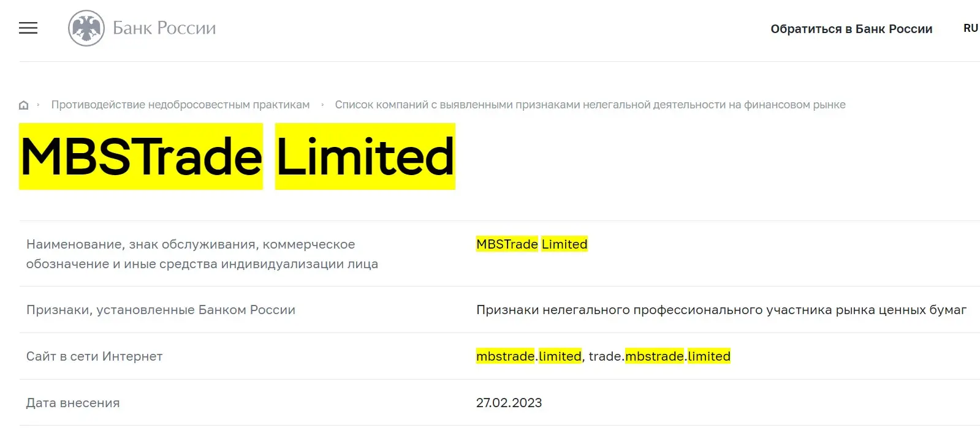Open Противодействие недобросовестным практикам breadcrumb
This screenshot has width=980, height=428.
(180, 104)
